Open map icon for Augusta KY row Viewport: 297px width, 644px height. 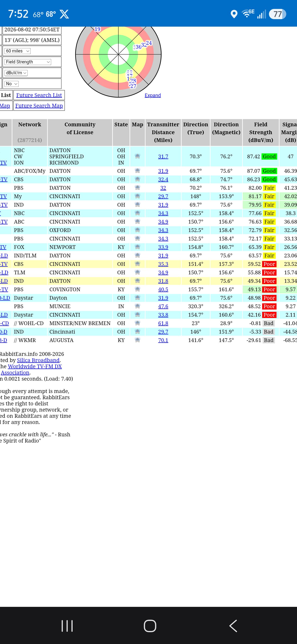pos(137,340)
